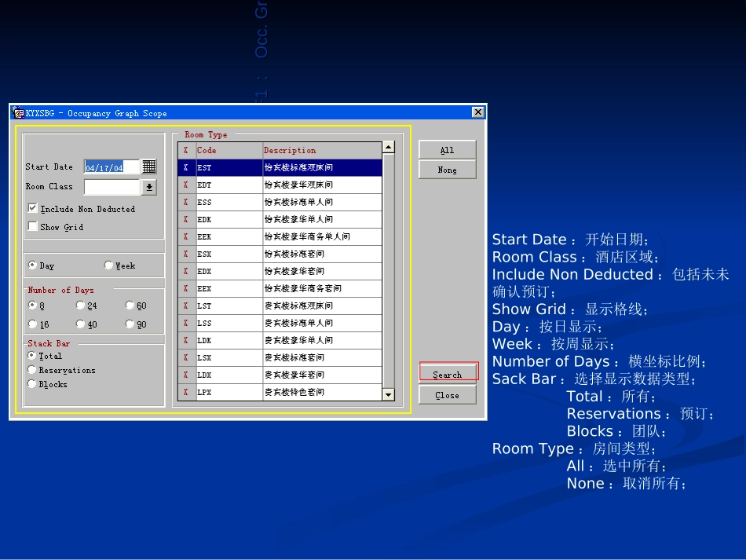Enable the Show Grid checkbox
746x560 pixels.
[33, 227]
